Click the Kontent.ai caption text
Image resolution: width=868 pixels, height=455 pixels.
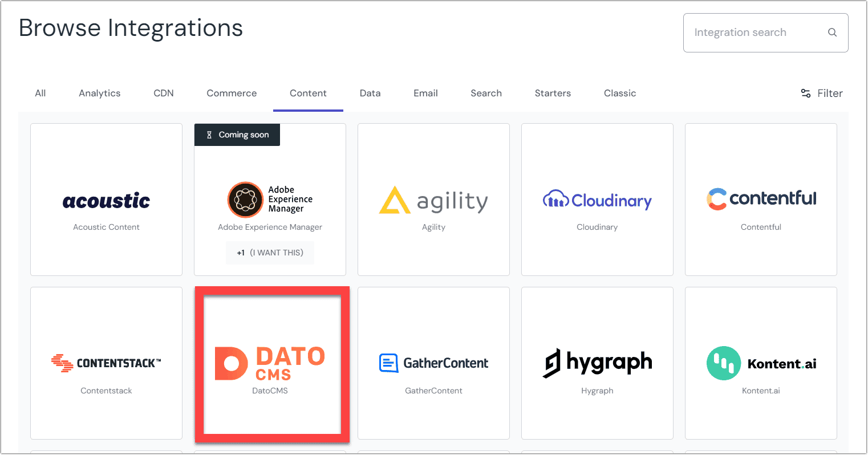761,391
